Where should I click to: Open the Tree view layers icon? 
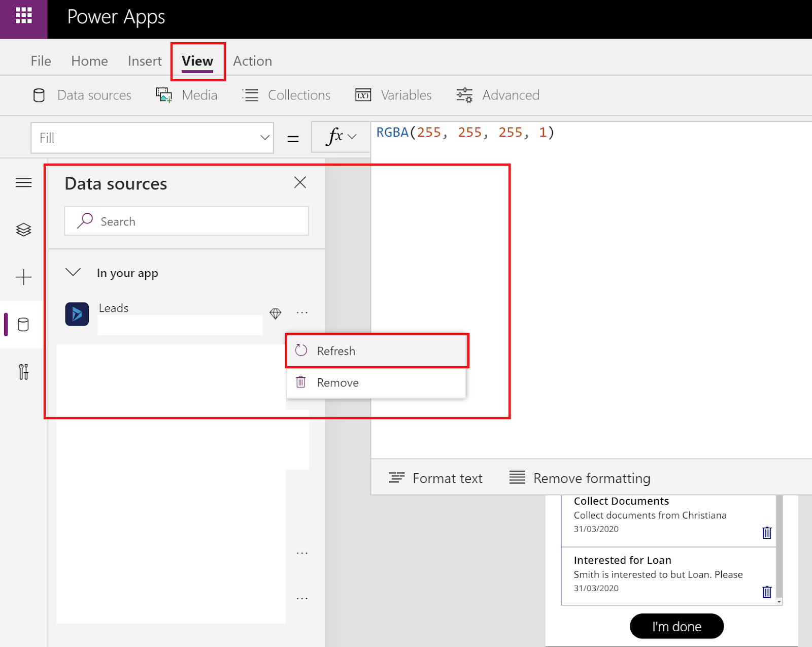click(23, 230)
